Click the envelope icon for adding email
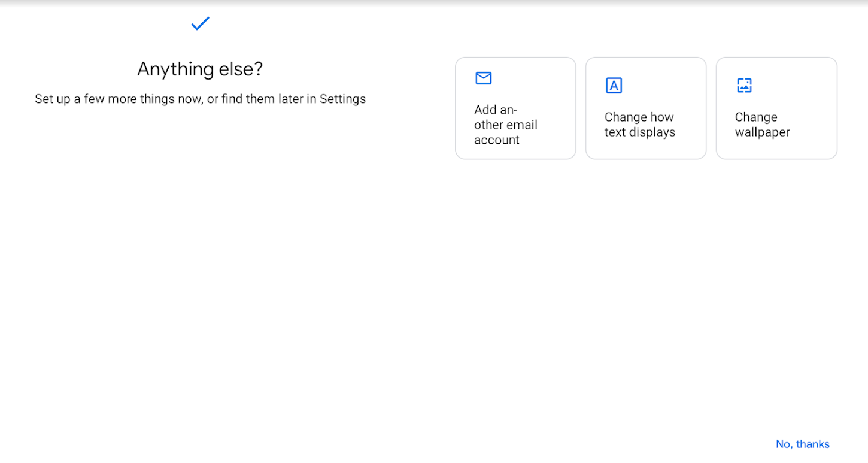Viewport: 868px width, 463px height. (x=483, y=78)
